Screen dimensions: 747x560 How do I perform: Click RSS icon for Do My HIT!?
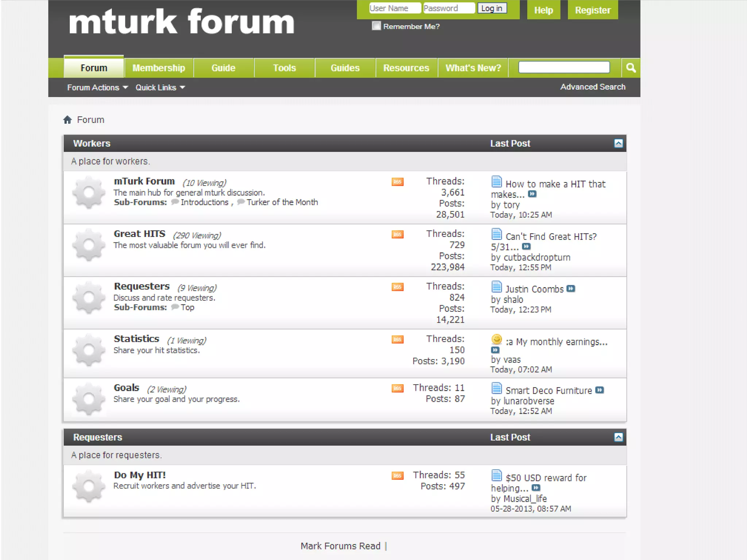(x=398, y=475)
